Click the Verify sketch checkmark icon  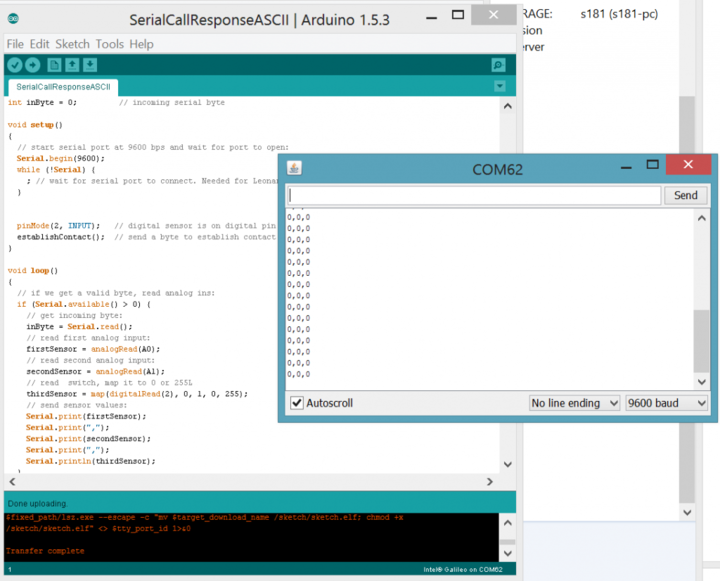click(15, 65)
